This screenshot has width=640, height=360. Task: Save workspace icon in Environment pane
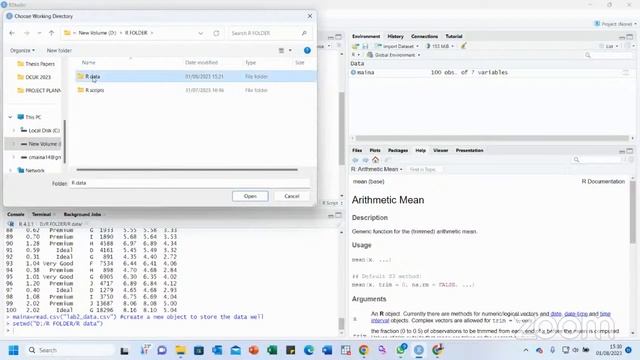(x=365, y=46)
